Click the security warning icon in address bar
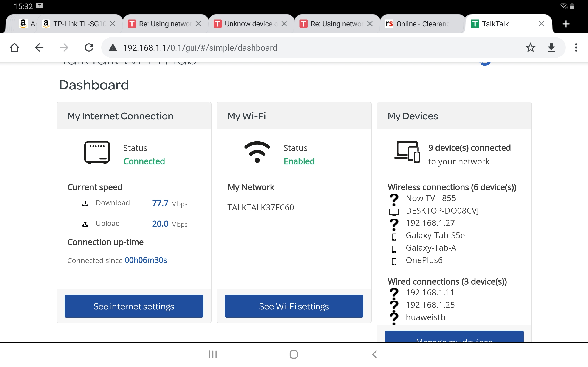Viewport: 588px width, 367px height. pyautogui.click(x=113, y=47)
